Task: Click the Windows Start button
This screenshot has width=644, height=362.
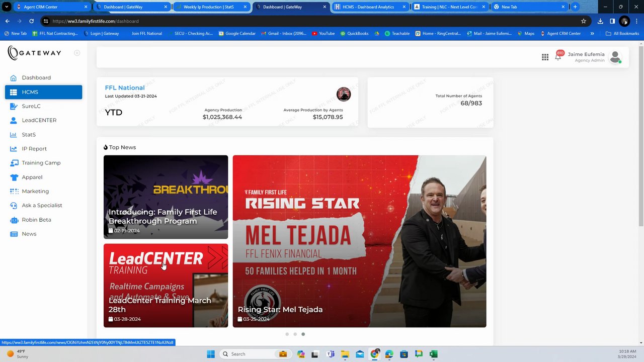Action: (210, 354)
